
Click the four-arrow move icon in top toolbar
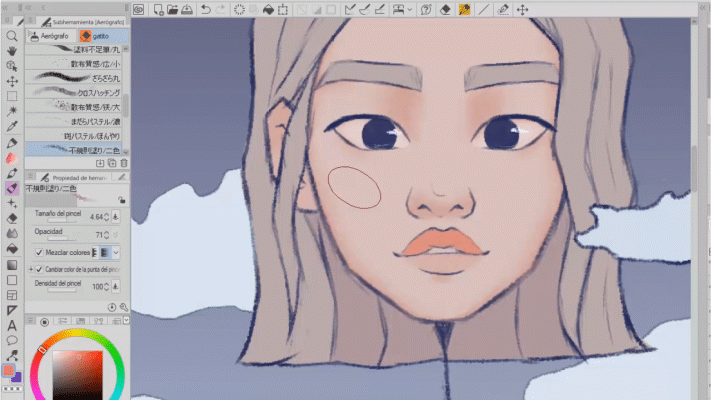(x=522, y=10)
